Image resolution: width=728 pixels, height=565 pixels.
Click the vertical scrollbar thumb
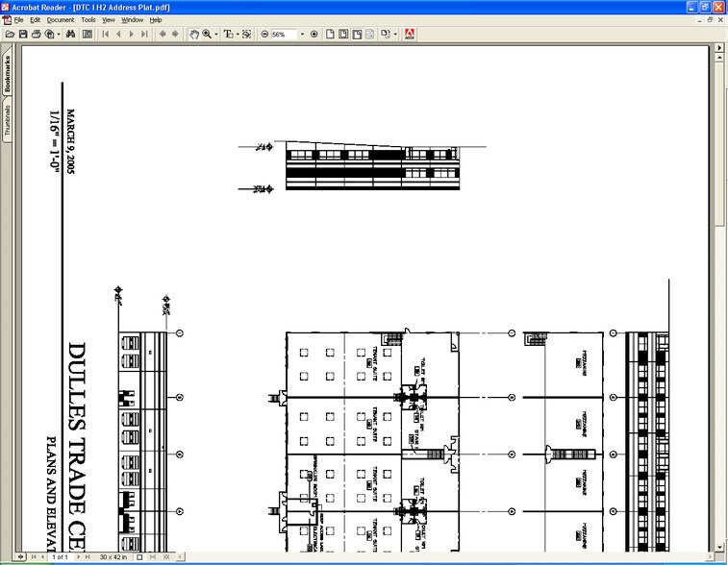(720, 135)
